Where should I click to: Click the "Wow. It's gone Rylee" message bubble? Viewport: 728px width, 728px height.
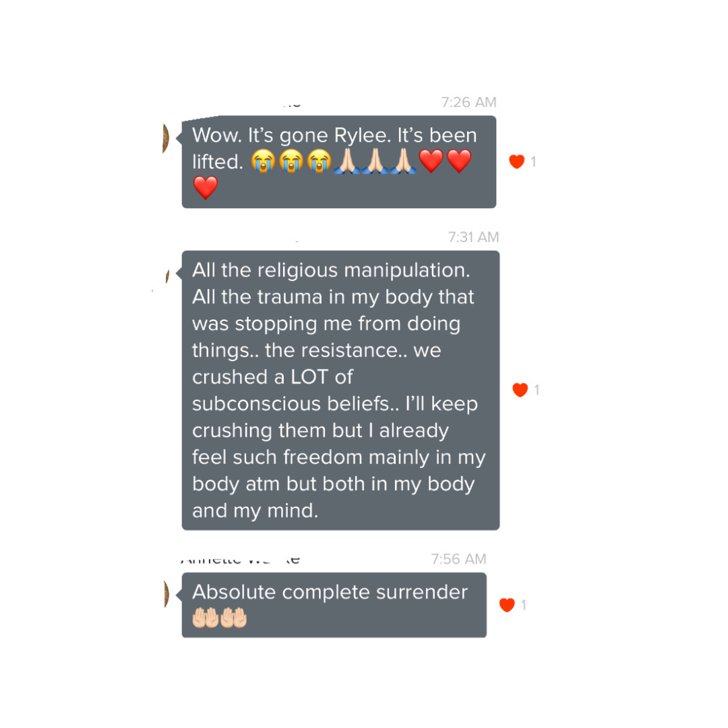click(x=339, y=162)
